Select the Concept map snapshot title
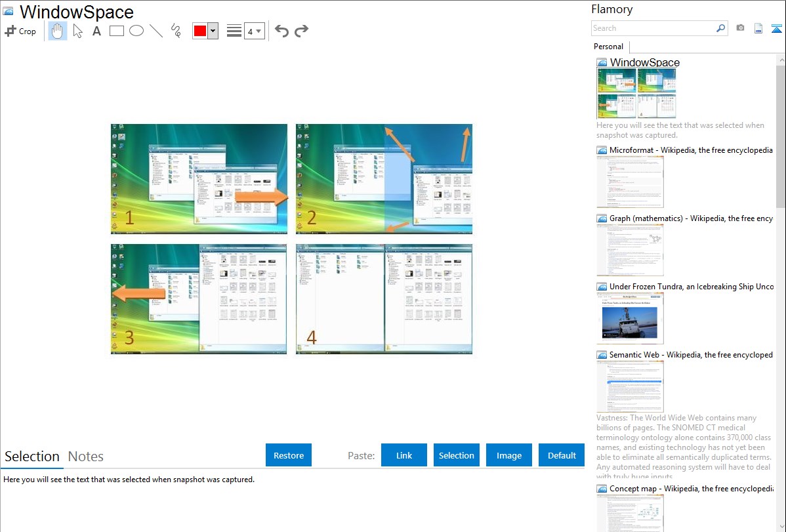Image resolution: width=786 pixels, height=532 pixels. click(x=691, y=488)
